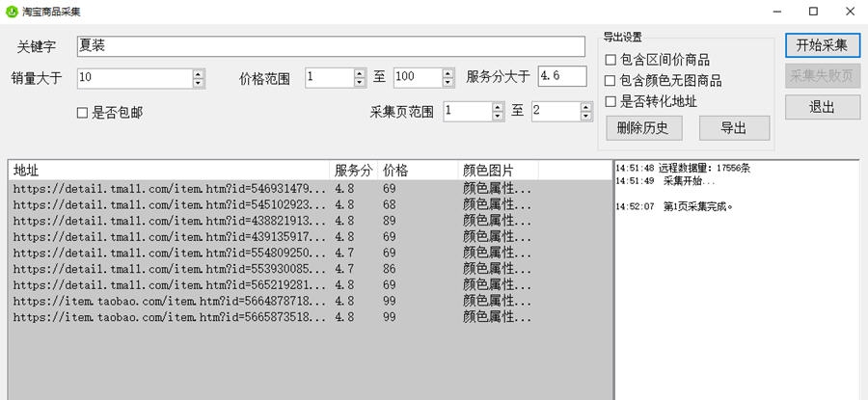Screen dimensions: 868x400
Task: Click log entry 第1页采集完成。
Action: [x=674, y=207]
